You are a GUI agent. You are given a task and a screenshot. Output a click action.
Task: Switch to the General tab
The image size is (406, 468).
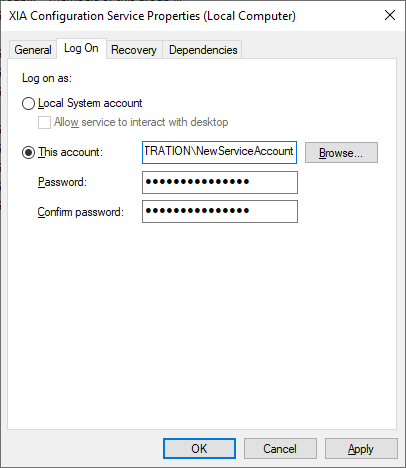tap(33, 50)
